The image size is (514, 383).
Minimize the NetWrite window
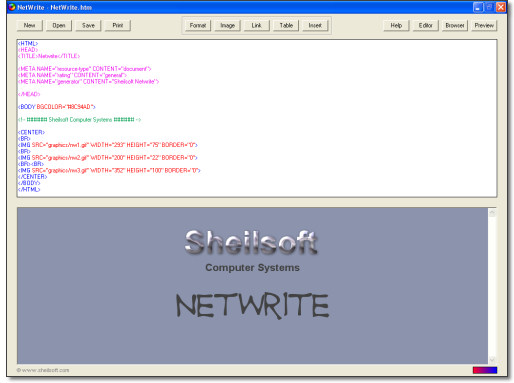[478, 7]
